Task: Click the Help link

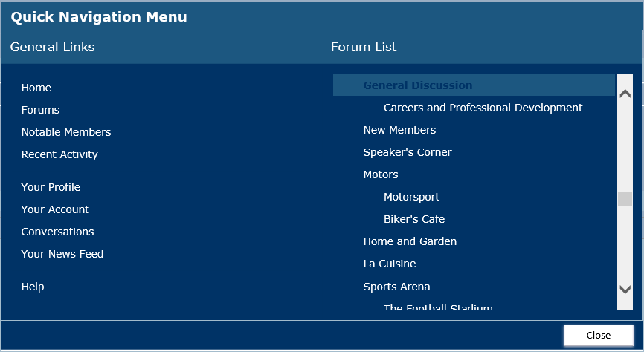Action: pyautogui.click(x=33, y=287)
